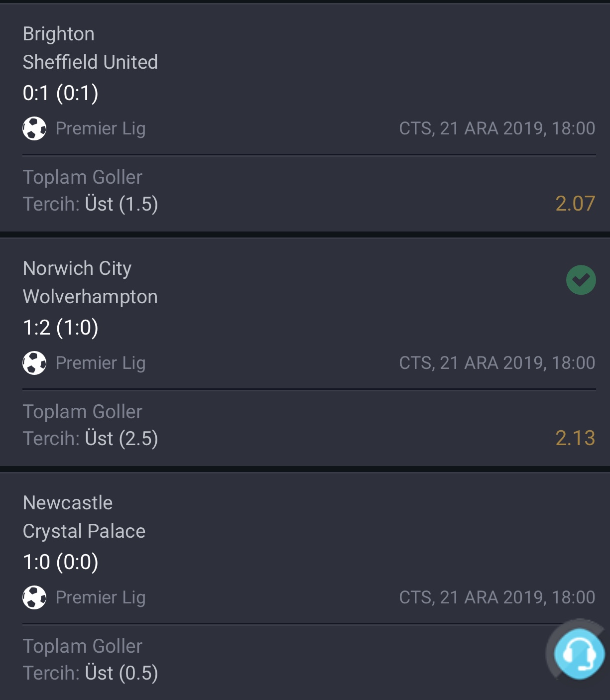Open Norwich City team name

click(77, 268)
